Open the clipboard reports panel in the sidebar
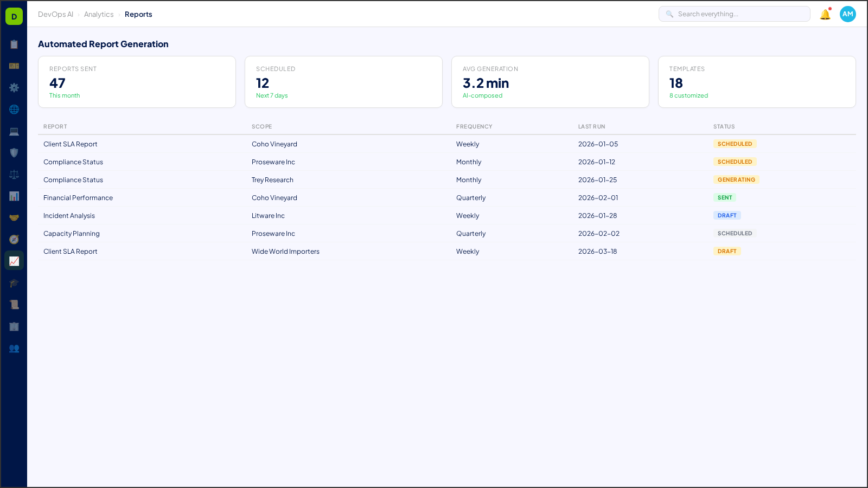868x488 pixels. pos(14,44)
